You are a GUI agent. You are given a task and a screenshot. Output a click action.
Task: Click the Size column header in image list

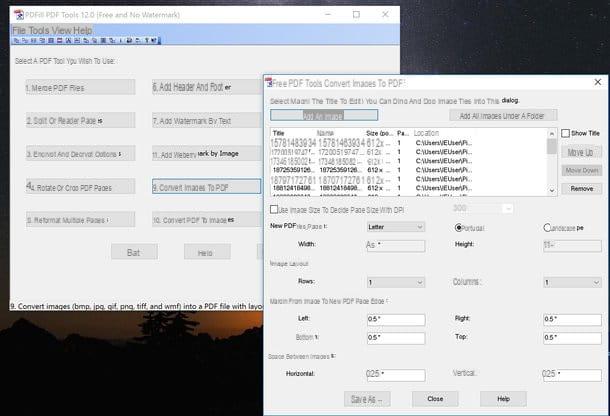coord(380,133)
